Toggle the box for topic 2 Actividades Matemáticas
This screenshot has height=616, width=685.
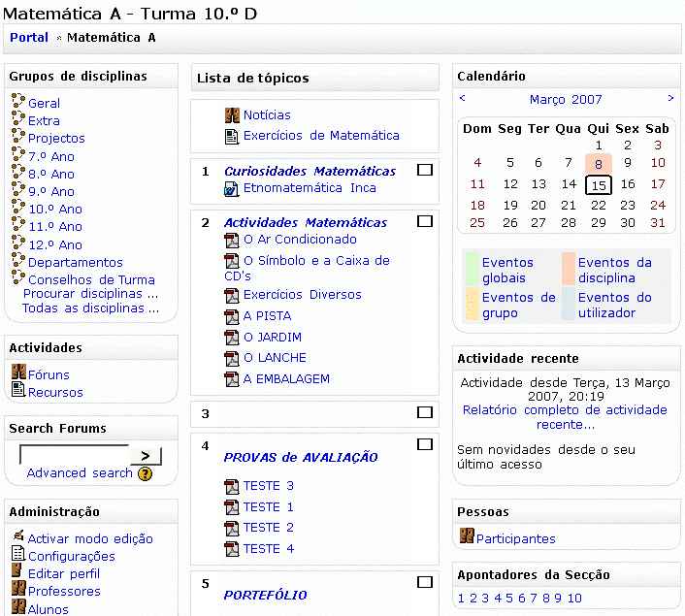(424, 221)
